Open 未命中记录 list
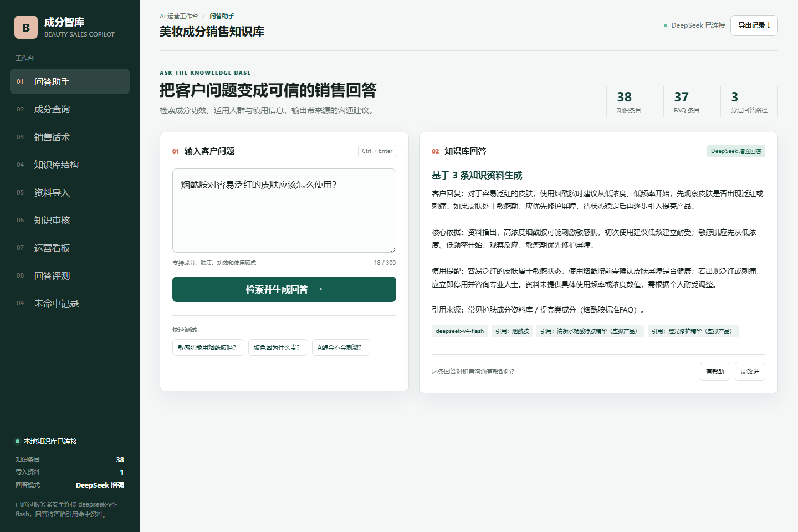Viewport: 798px width, 532px height. click(70, 303)
